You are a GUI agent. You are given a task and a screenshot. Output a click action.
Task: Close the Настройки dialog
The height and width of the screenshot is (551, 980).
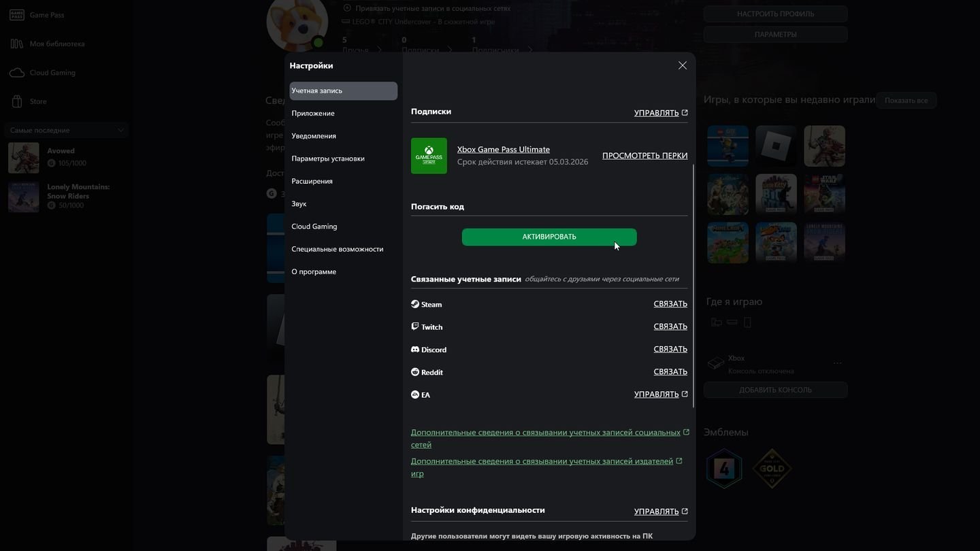tap(683, 65)
